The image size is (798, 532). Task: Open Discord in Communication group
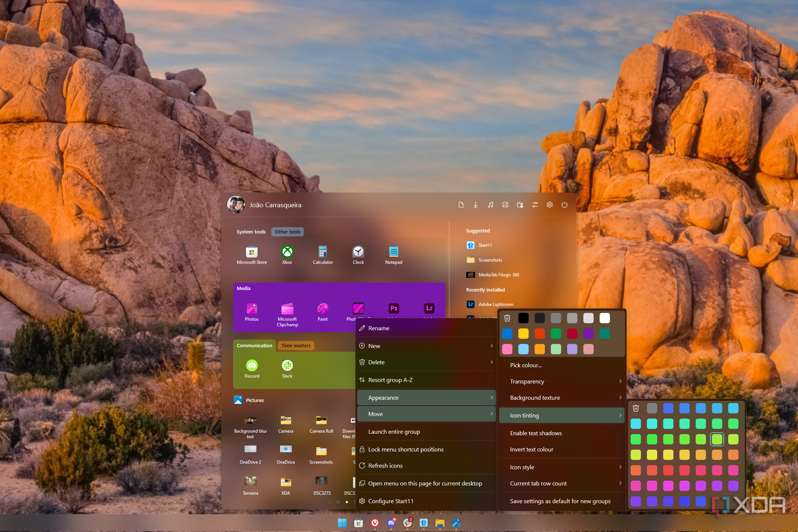252,369
